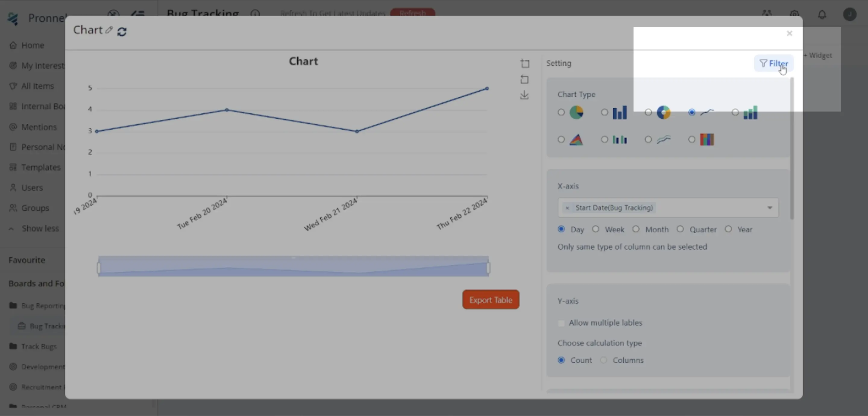Click the + Widget button
868x416 pixels.
tap(818, 55)
